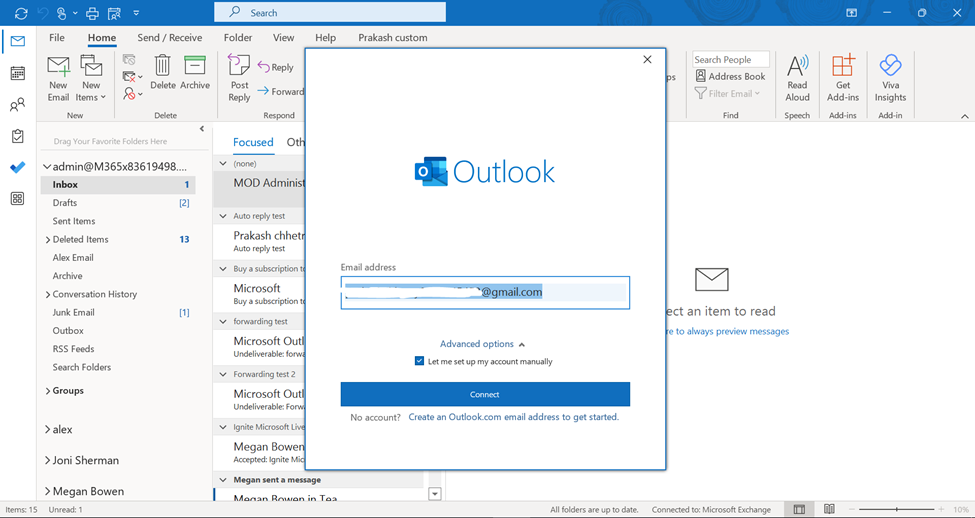Switch to the Folder ribbon tab

tap(238, 37)
